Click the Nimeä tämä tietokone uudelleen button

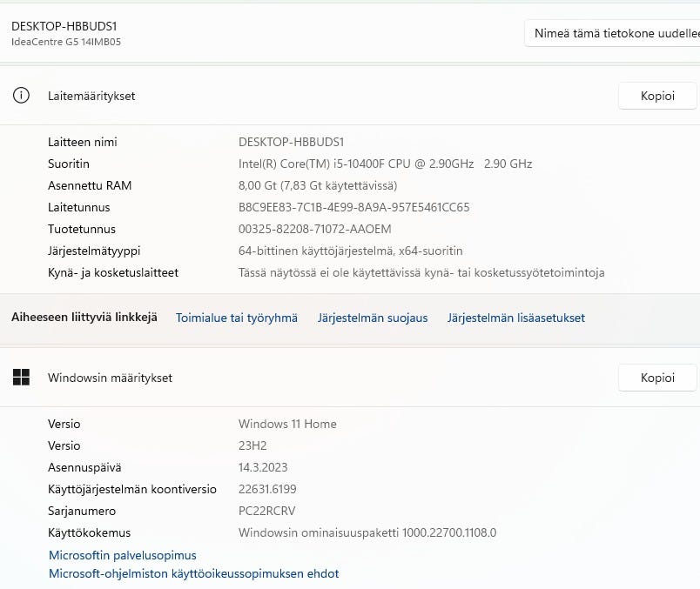613,34
